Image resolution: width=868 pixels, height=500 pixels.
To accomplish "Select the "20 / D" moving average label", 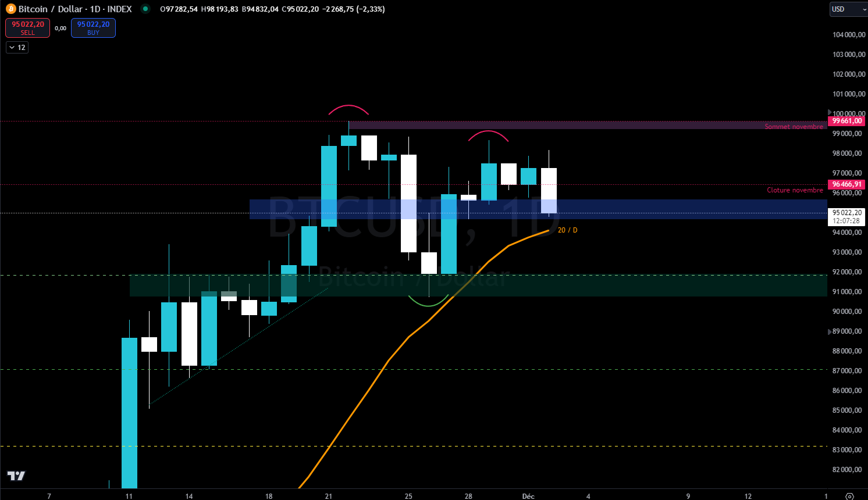I will pyautogui.click(x=567, y=230).
